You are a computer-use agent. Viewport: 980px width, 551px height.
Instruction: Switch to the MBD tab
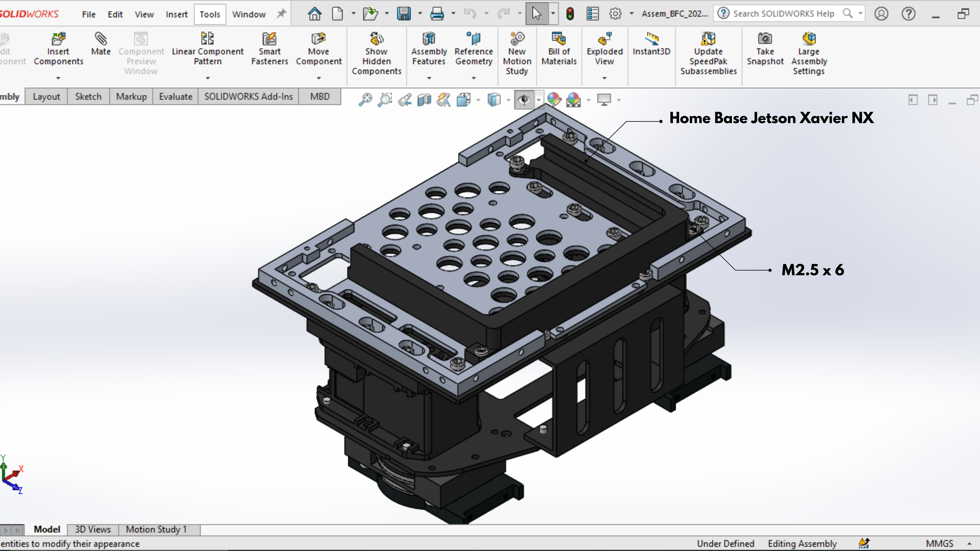(x=320, y=97)
